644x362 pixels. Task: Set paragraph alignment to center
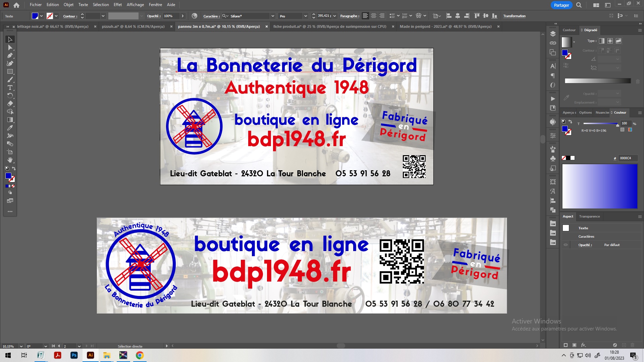pos(373,16)
